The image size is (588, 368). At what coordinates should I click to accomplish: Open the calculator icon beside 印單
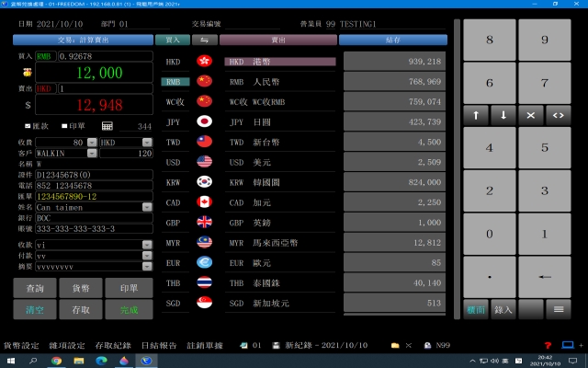coord(107,126)
